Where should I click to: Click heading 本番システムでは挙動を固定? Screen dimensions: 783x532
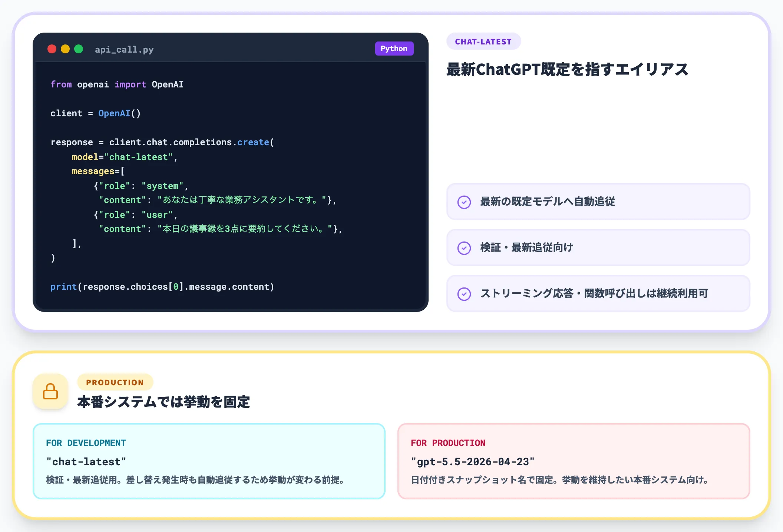[x=163, y=402]
